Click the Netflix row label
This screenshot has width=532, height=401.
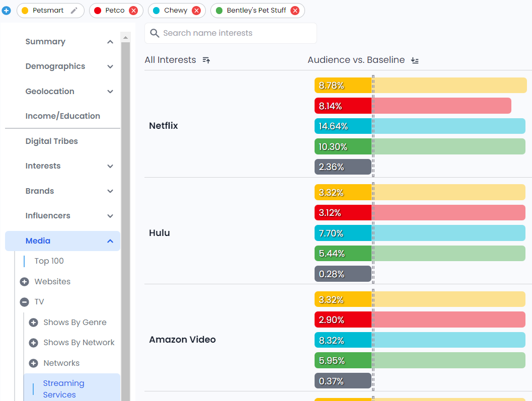pos(164,126)
